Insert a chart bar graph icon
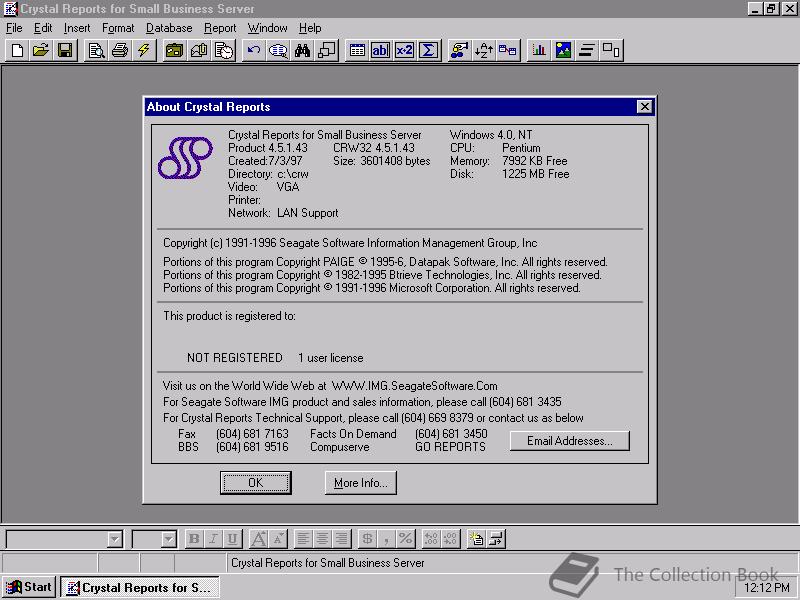The height and width of the screenshot is (600, 800). (x=538, y=51)
